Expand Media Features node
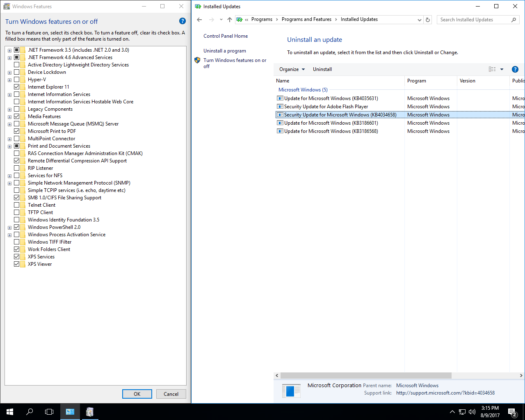Image resolution: width=525 pixels, height=420 pixels. point(9,117)
